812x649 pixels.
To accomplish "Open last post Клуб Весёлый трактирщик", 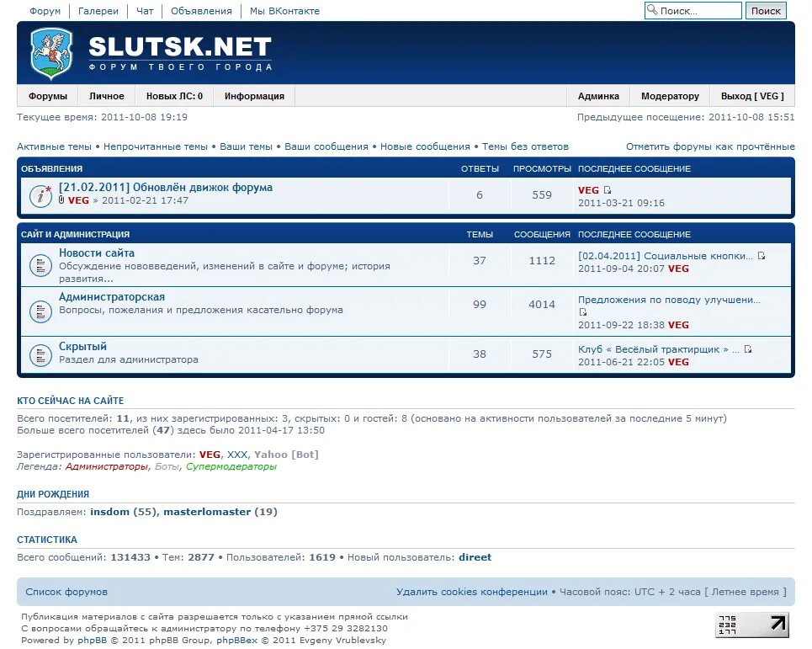I will coord(658,349).
